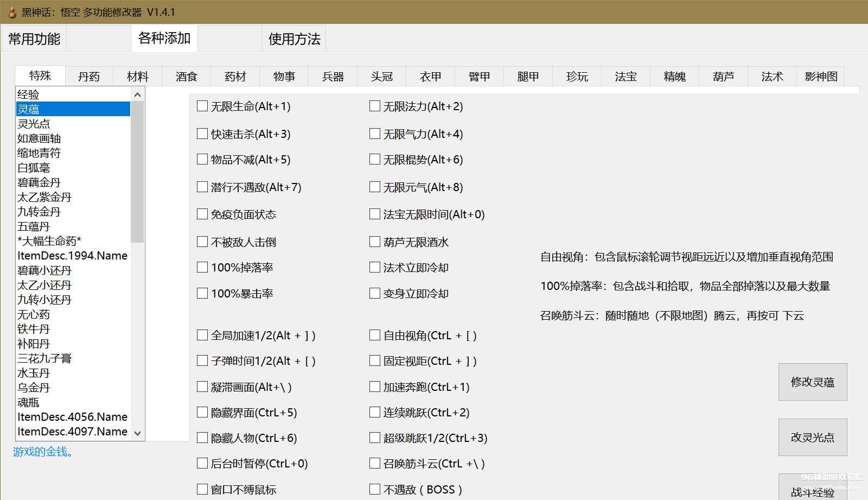Switch to 常用功能 tab
The width and height of the screenshot is (868, 500).
(x=34, y=39)
